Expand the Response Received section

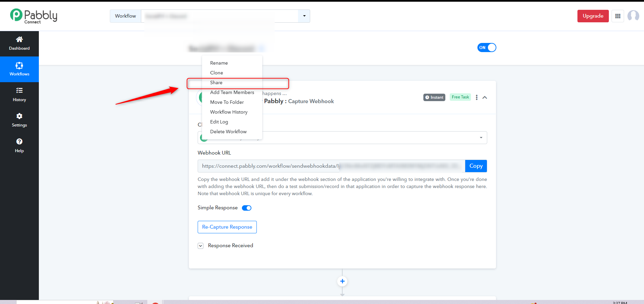201,246
